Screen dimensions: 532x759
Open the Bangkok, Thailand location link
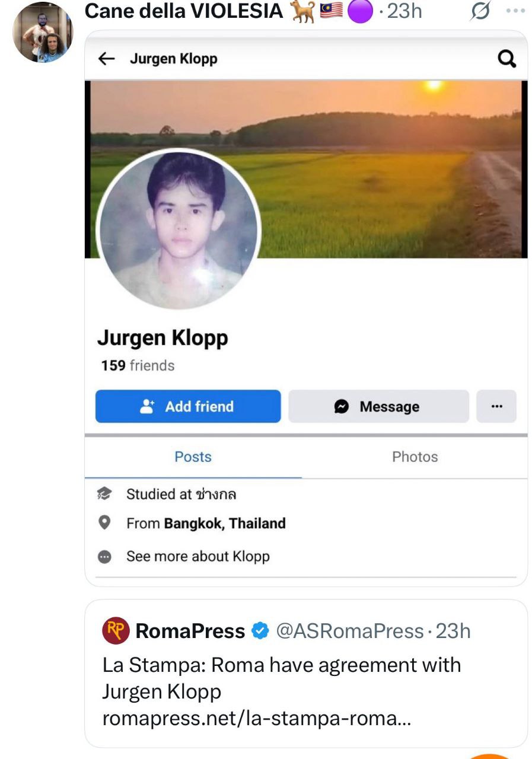(x=225, y=524)
